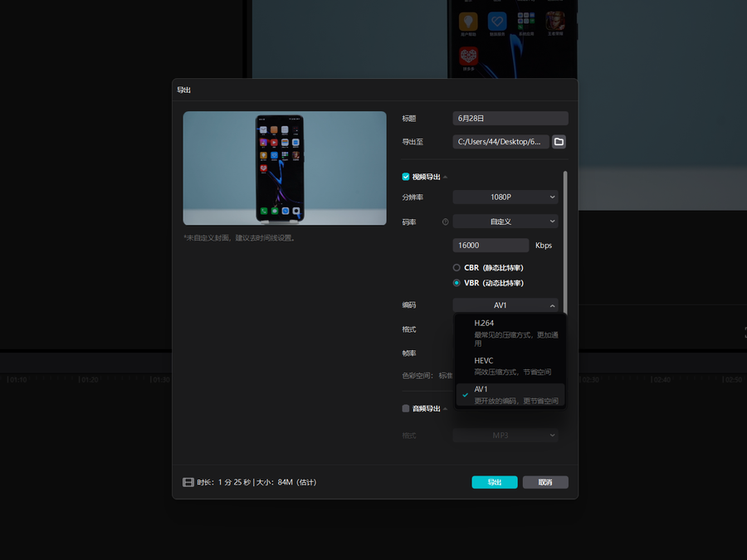Click the 16000 Kbps bitrate field

(x=491, y=246)
